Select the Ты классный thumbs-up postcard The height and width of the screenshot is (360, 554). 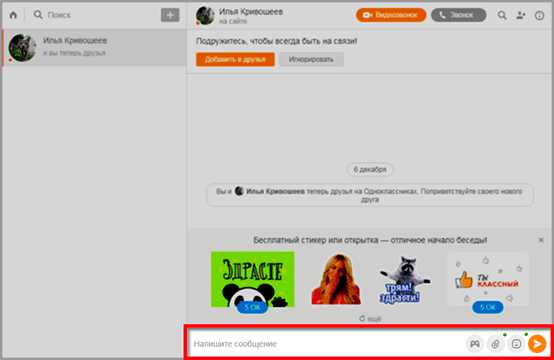(488, 279)
